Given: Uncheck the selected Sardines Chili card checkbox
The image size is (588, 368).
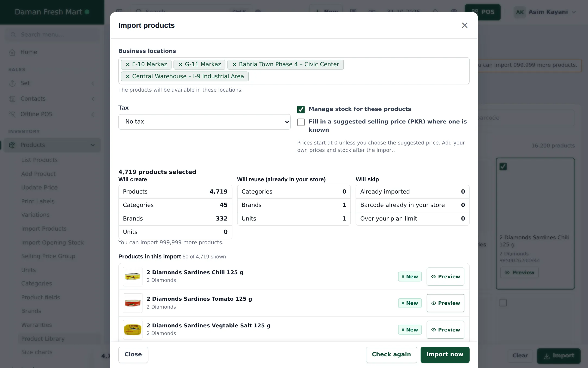Looking at the screenshot, I should (503, 167).
